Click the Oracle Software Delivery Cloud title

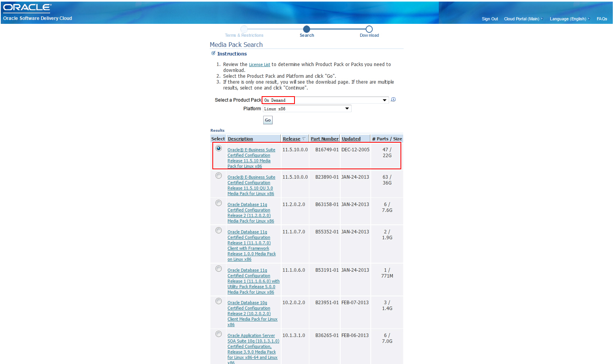tap(38, 18)
